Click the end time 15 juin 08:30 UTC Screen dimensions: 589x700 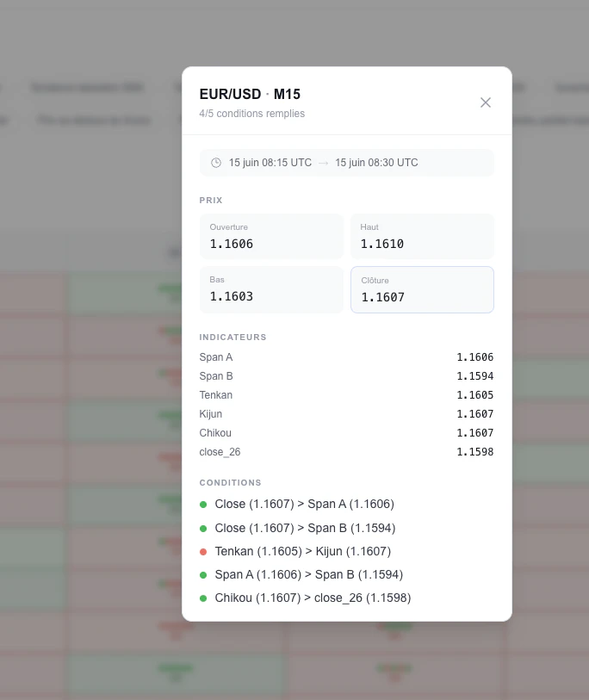[x=376, y=163]
